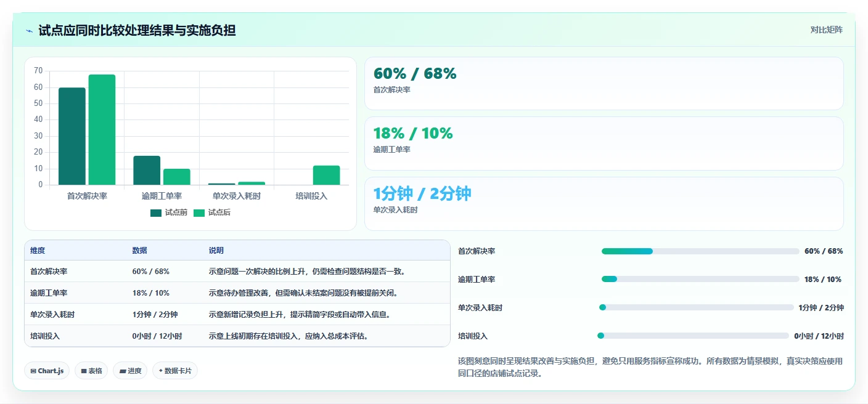Click the 试点前 bar for 首次解决率
This screenshot has width=868, height=404.
point(72,136)
